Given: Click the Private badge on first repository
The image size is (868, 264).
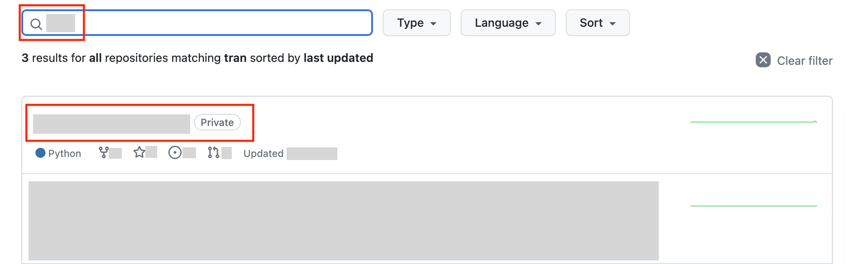Looking at the screenshot, I should point(217,123).
